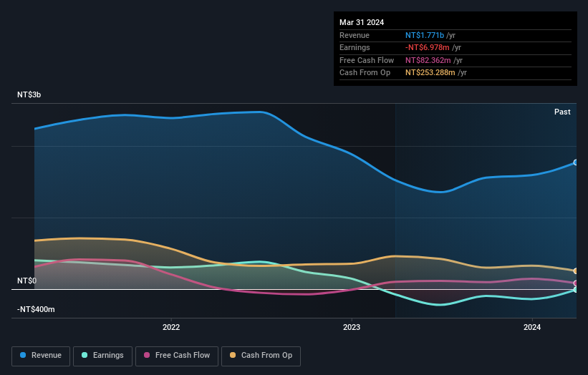Click the NT$3b y-axis label

[29, 94]
